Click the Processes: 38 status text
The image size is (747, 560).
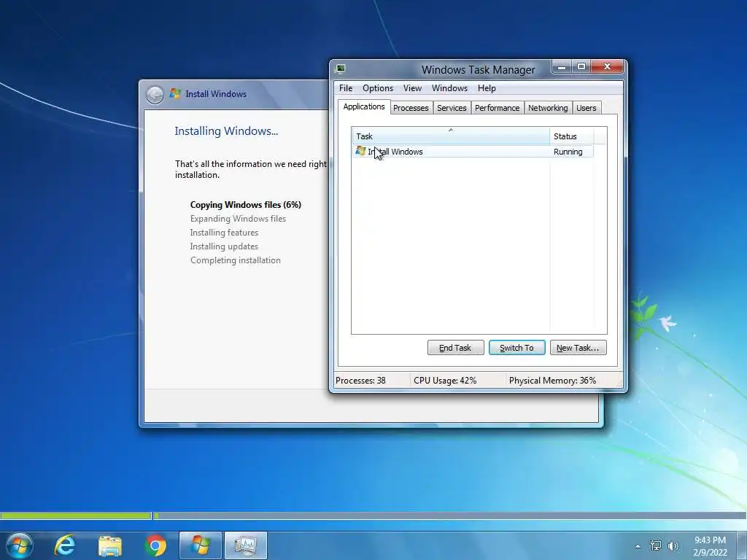click(x=360, y=381)
